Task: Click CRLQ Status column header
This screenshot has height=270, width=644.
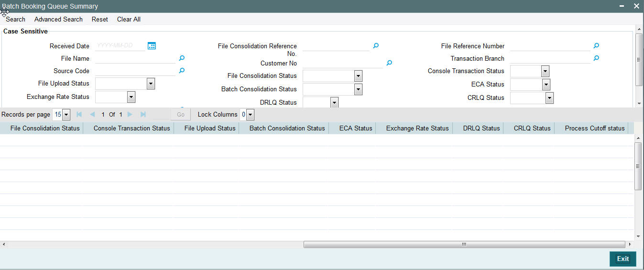Action: tap(532, 128)
